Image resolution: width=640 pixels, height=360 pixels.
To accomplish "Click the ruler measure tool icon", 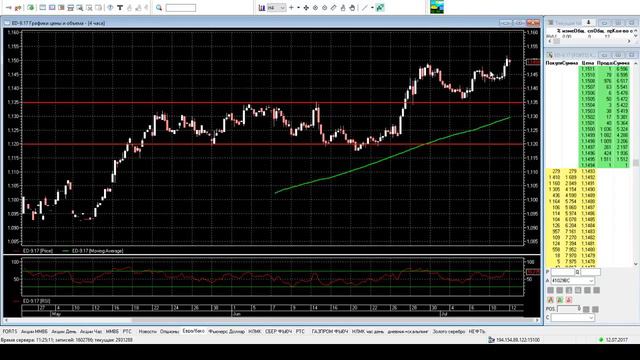I will tap(334, 8).
